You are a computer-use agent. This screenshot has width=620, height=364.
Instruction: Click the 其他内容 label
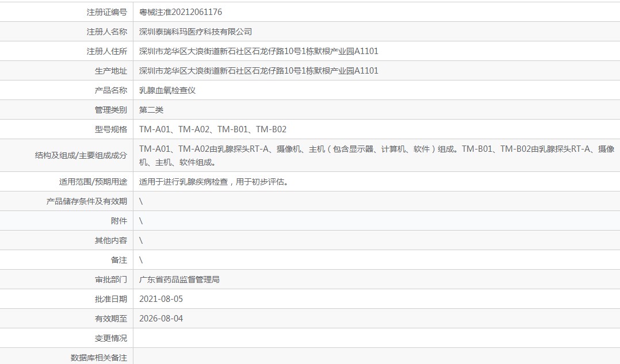(x=110, y=240)
